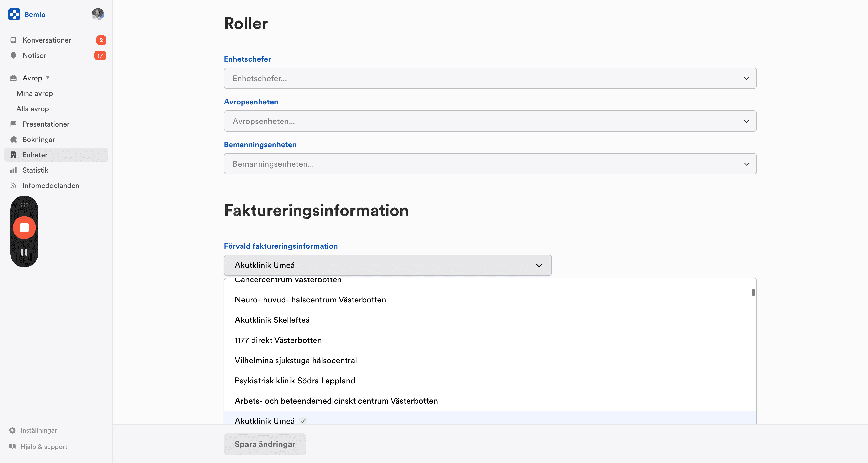
Task: Click the Presentationer flag icon
Action: coord(13,124)
